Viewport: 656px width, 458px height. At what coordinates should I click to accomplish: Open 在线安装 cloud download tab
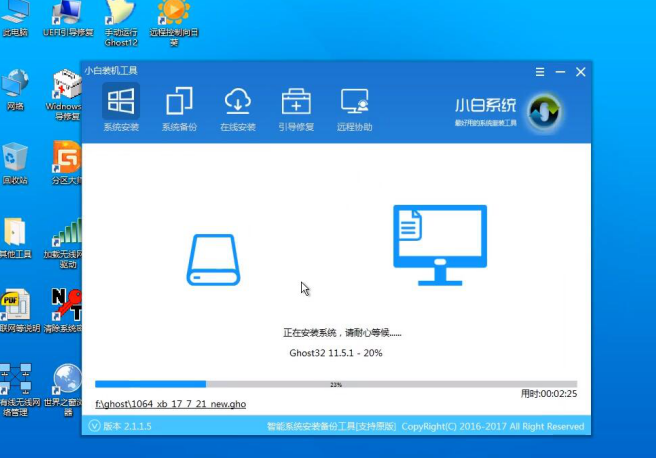pyautogui.click(x=238, y=108)
